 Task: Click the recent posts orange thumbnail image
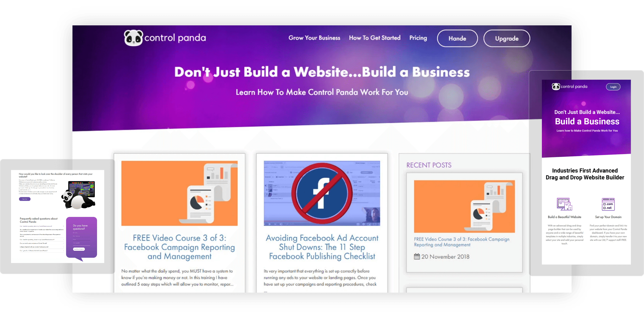pyautogui.click(x=464, y=206)
